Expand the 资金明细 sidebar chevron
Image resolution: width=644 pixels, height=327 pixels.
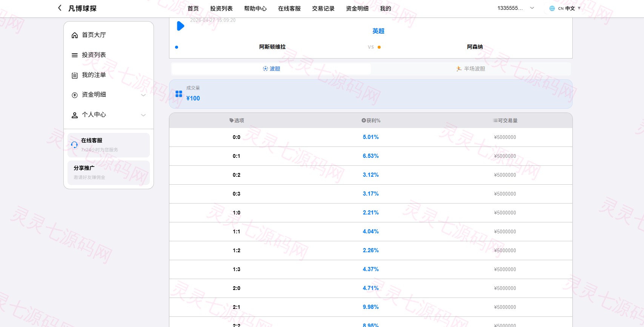pyautogui.click(x=143, y=95)
